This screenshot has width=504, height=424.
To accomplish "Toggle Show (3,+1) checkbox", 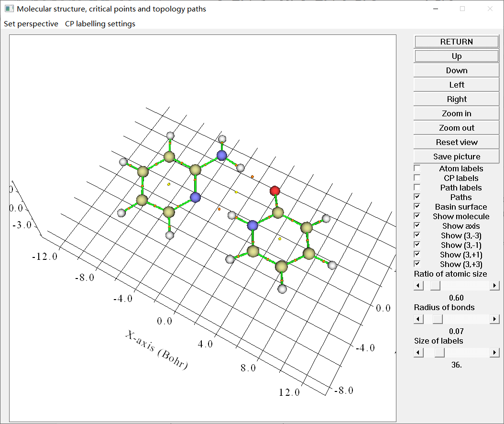I will 417,254.
